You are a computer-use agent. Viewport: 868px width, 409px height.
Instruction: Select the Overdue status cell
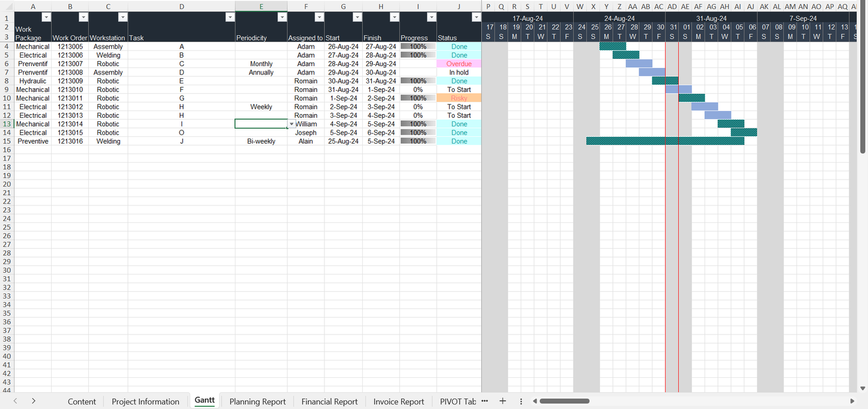pos(459,64)
